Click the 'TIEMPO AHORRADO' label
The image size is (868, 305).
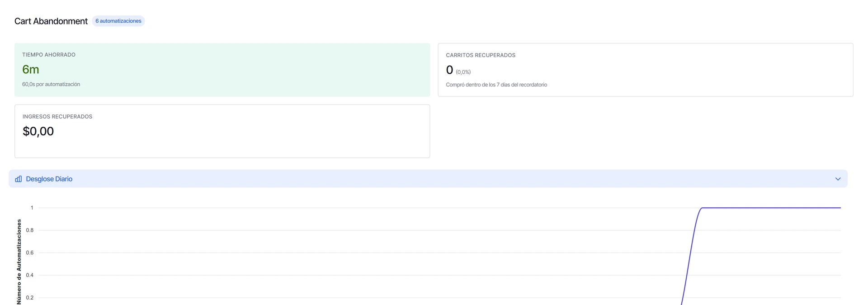[x=49, y=55]
